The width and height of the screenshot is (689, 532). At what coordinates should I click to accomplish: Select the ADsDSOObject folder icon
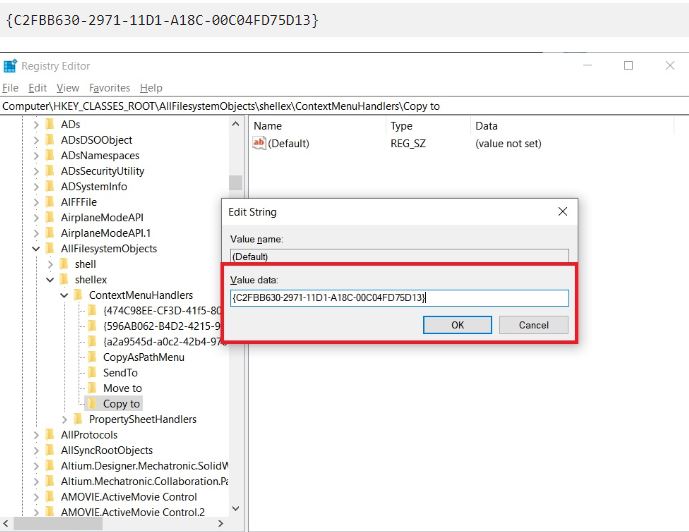pos(50,140)
